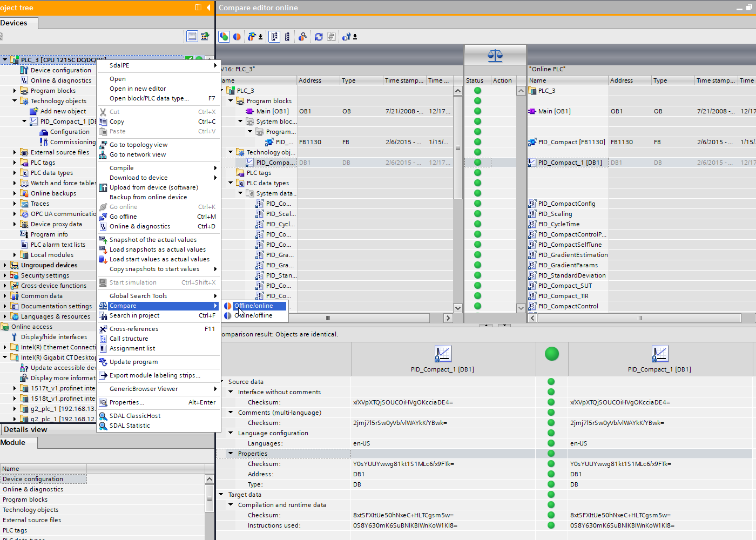
Task: Open the Devices tab in project tree
Action: pyautogui.click(x=14, y=23)
